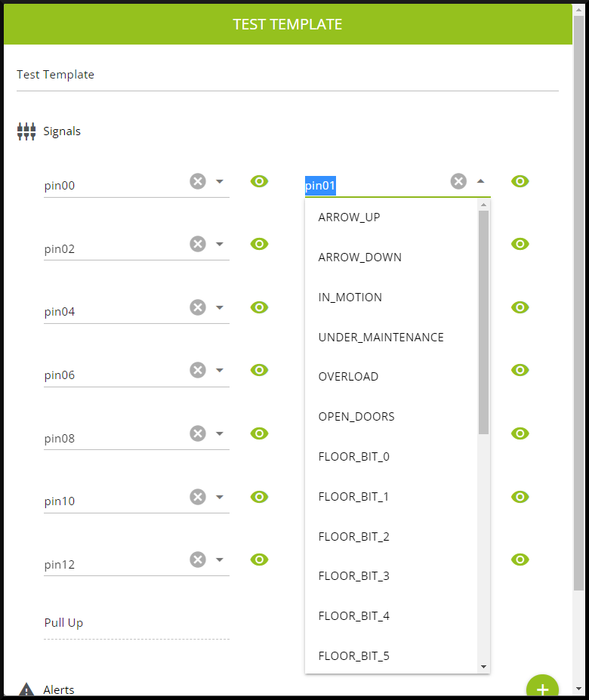Toggle visibility eye for pin06
This screenshot has height=700, width=589.
259,370
